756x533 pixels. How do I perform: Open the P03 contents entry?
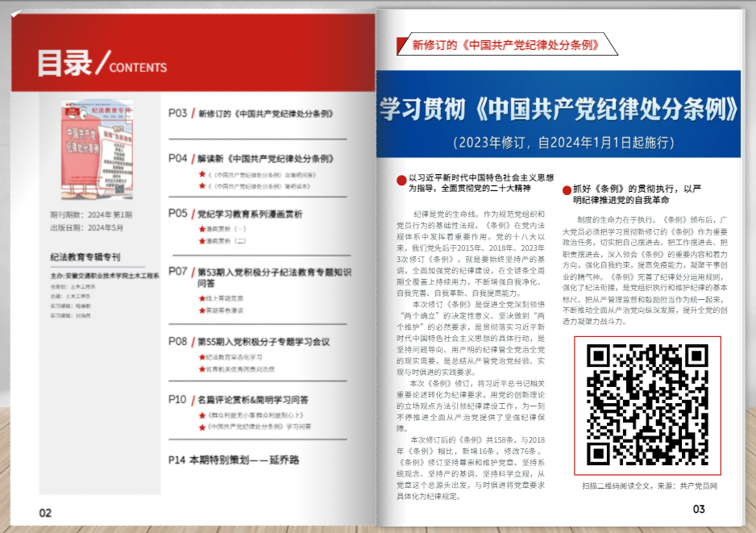(x=251, y=114)
